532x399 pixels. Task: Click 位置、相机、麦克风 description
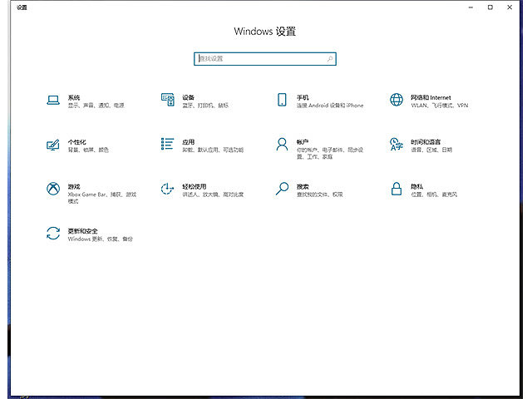(x=434, y=195)
